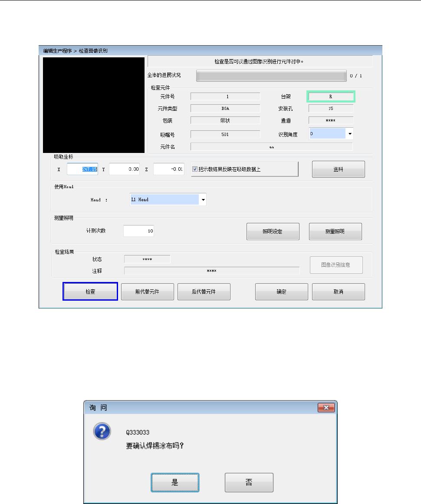Click the 包装 field showing 带状
The width and height of the screenshot is (421, 504).
coord(225,120)
